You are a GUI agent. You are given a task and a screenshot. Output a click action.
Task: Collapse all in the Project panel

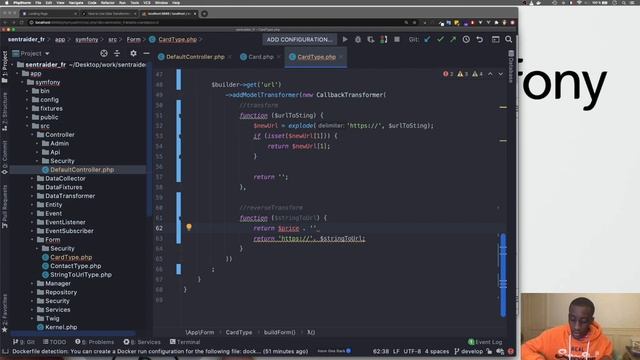[x=117, y=53]
